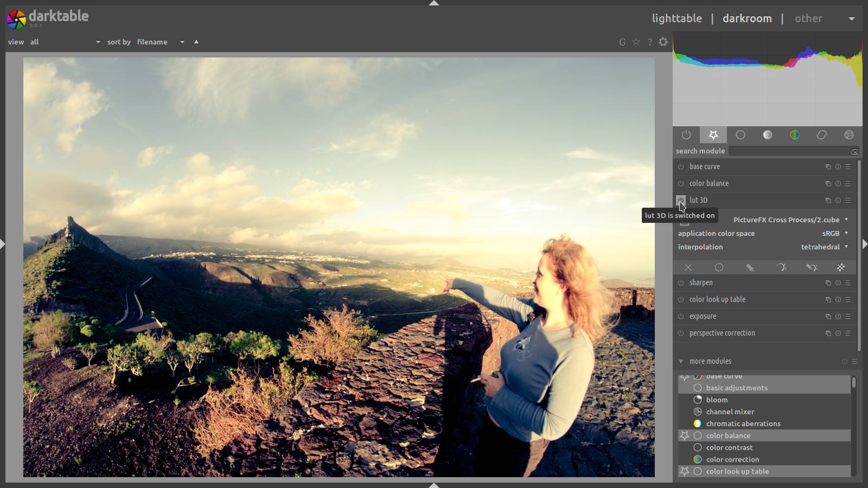Select drawn mask pencil icon

coord(750,267)
